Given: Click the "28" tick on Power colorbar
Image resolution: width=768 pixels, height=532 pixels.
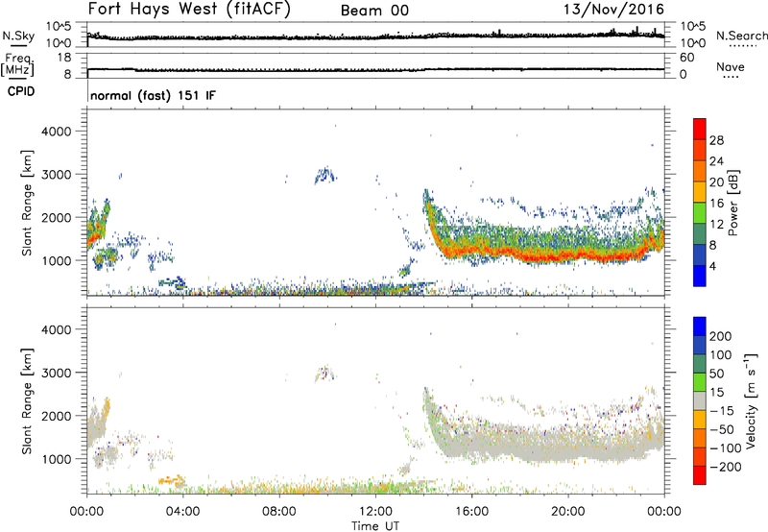Looking at the screenshot, I should point(716,140).
